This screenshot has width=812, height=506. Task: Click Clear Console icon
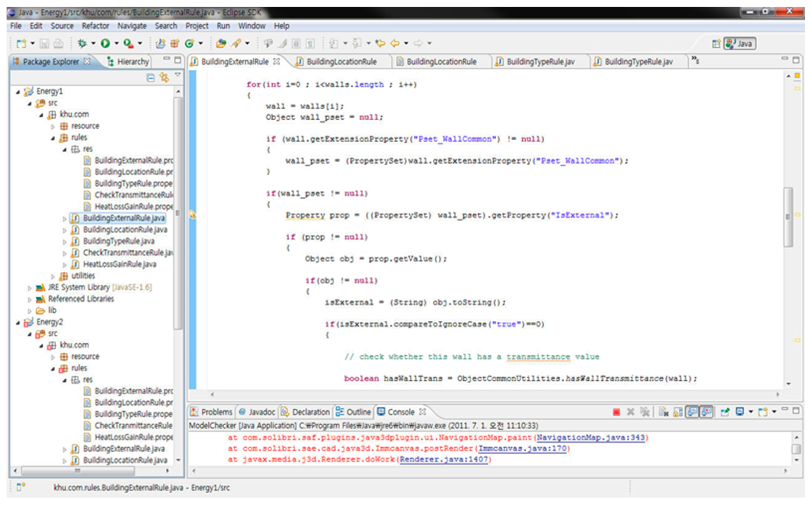point(664,412)
